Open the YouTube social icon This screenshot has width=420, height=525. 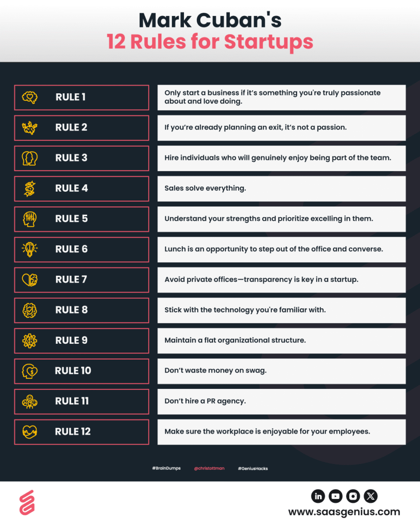[x=336, y=496]
